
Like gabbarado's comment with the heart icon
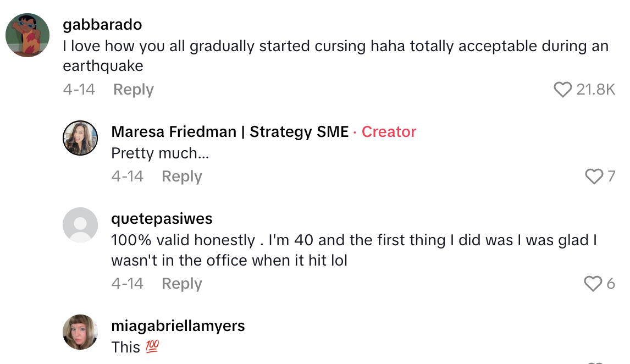point(562,90)
